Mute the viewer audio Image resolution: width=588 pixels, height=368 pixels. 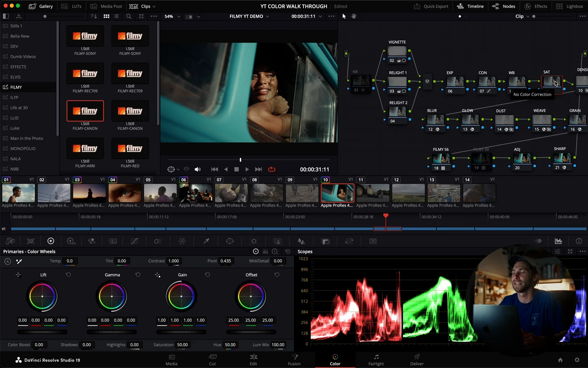tap(198, 169)
